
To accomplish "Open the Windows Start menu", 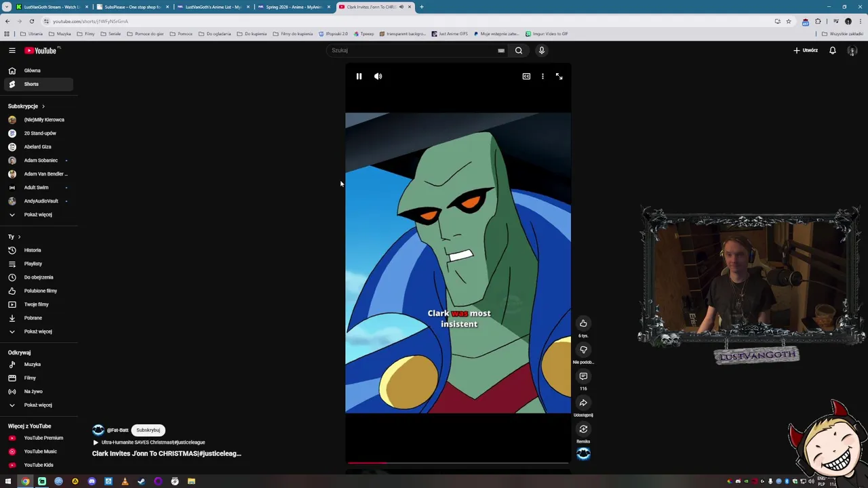I will pyautogui.click(x=8, y=481).
